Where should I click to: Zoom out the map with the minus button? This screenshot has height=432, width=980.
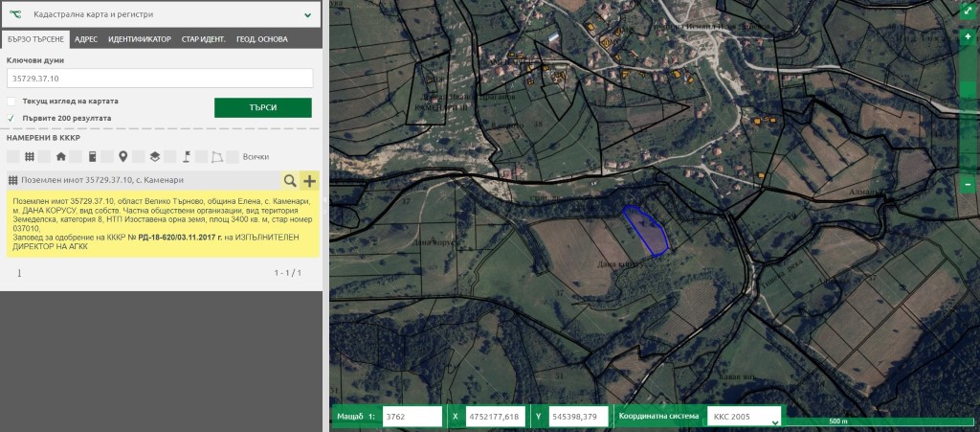[x=968, y=184]
